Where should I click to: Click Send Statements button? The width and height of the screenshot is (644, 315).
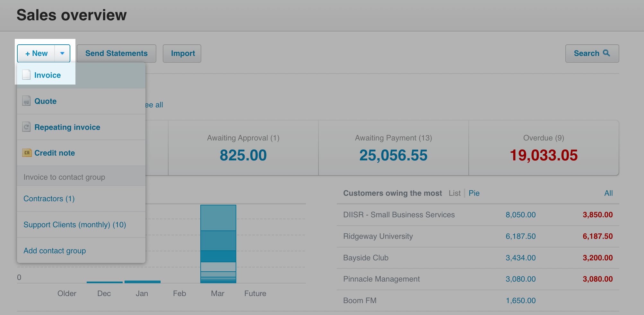point(117,53)
